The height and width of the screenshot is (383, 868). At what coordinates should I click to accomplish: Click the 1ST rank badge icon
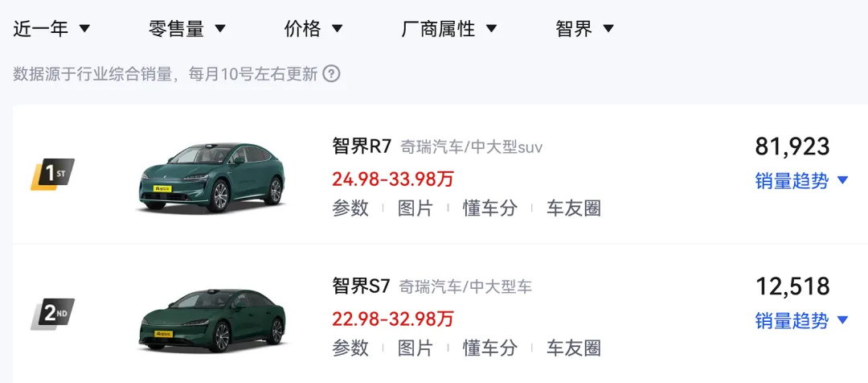(52, 173)
